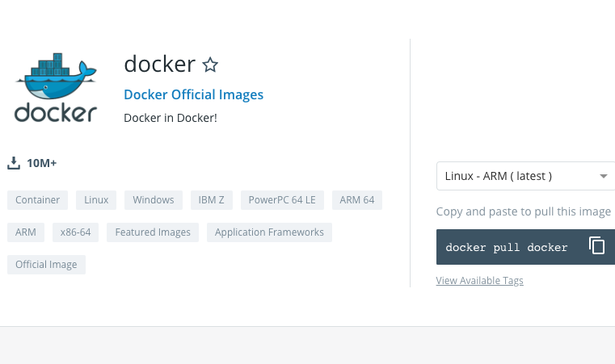Select the IBM Z tag

coord(212,200)
